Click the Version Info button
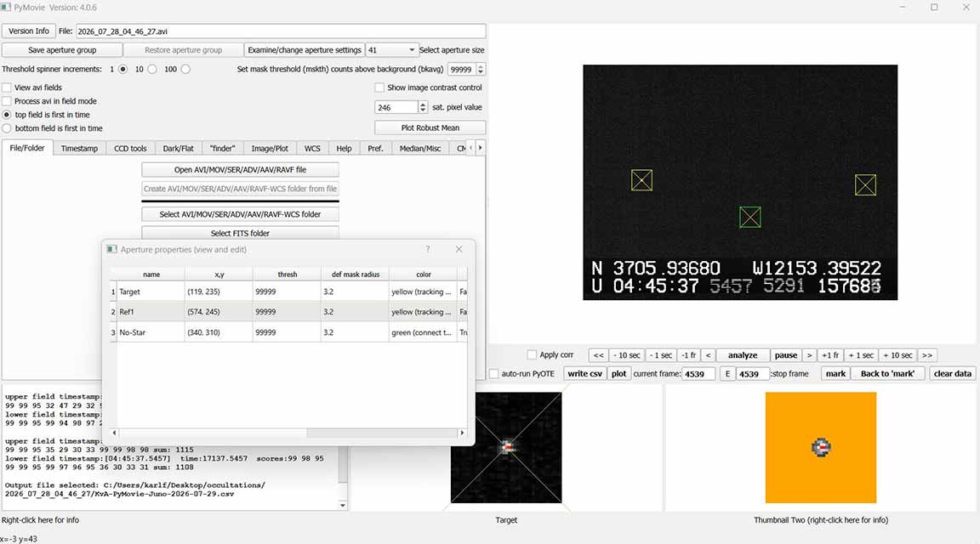The image size is (980, 544). click(29, 31)
